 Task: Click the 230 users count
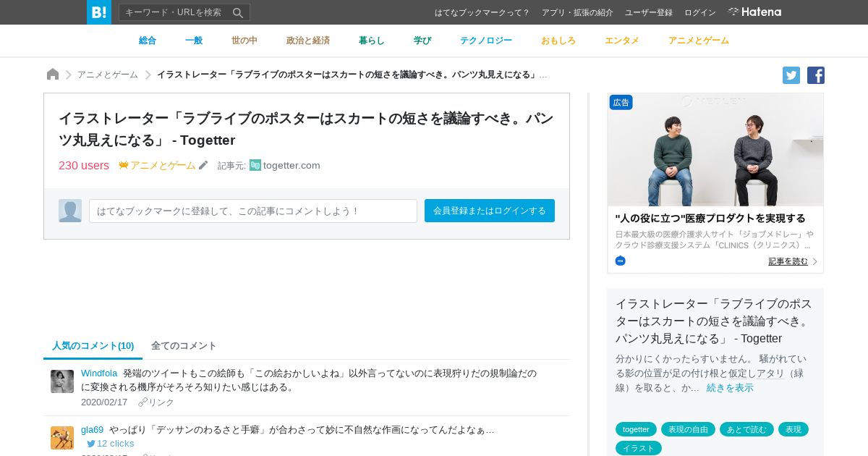(84, 165)
